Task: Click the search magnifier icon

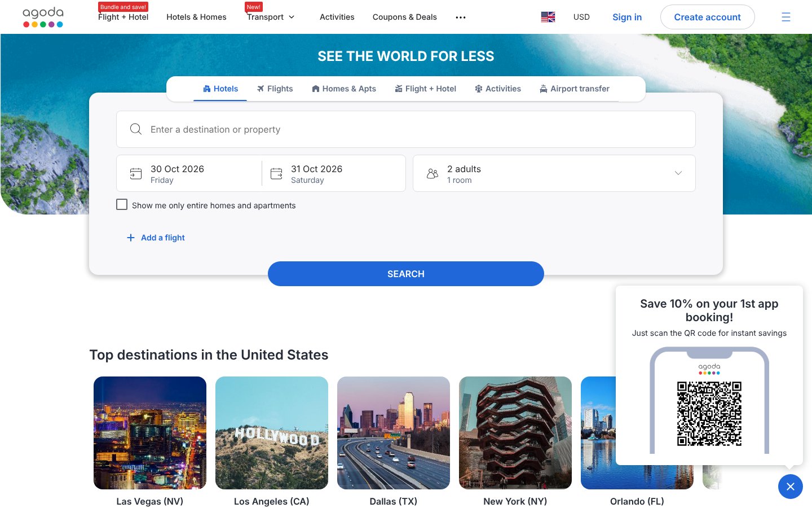Action: [x=136, y=129]
